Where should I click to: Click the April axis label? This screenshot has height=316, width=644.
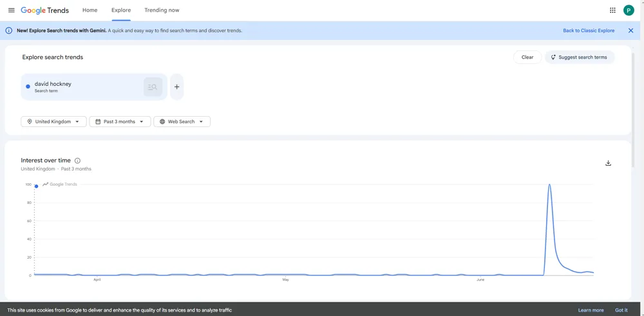click(97, 280)
